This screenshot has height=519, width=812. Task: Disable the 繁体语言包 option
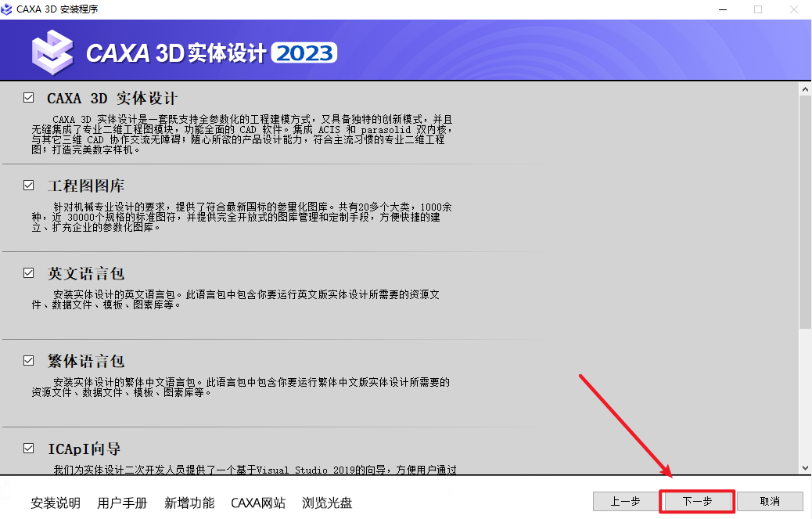tap(28, 362)
